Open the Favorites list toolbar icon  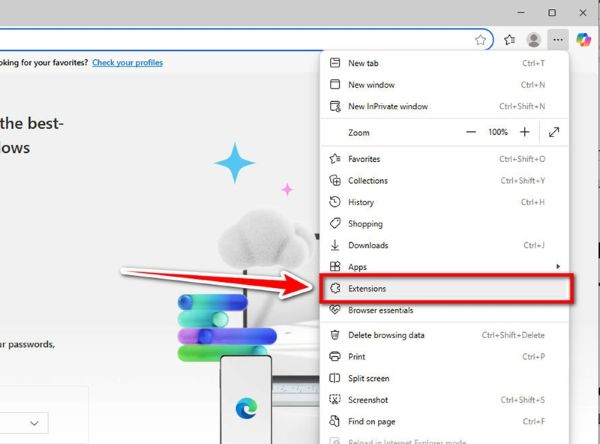(509, 40)
